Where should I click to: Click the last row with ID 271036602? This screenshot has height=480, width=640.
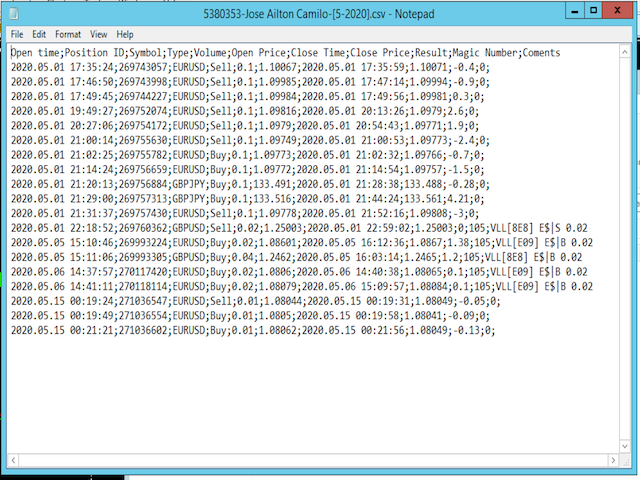[x=253, y=331]
